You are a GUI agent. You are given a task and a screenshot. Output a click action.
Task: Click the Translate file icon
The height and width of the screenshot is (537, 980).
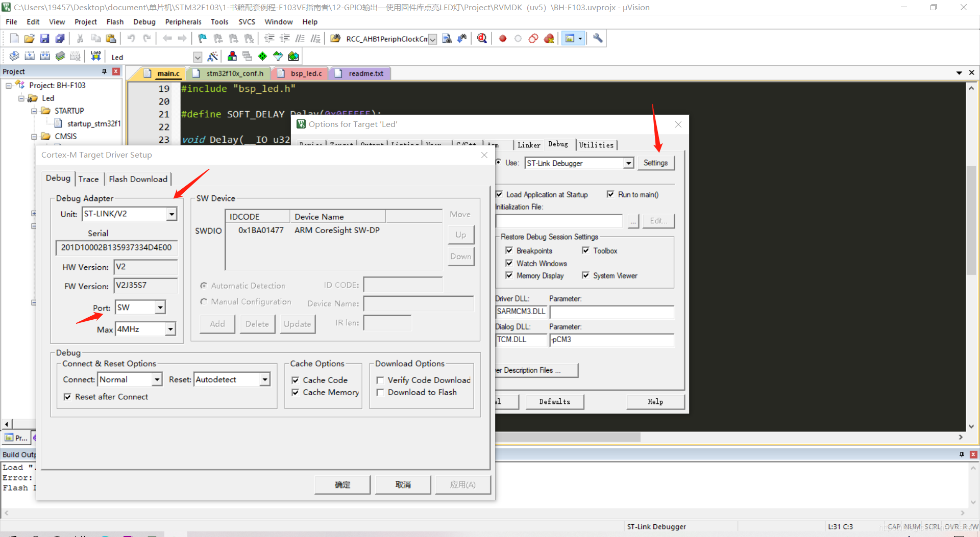(14, 56)
